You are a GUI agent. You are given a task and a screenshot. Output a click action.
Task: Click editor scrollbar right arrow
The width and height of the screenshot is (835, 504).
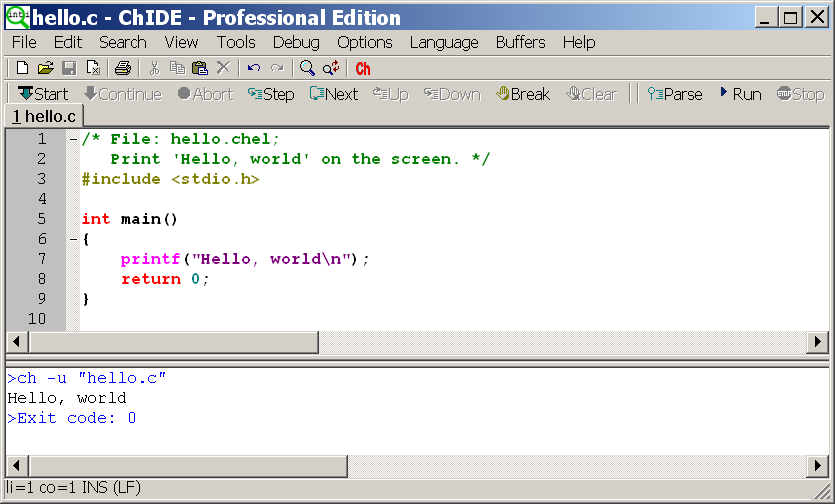817,342
